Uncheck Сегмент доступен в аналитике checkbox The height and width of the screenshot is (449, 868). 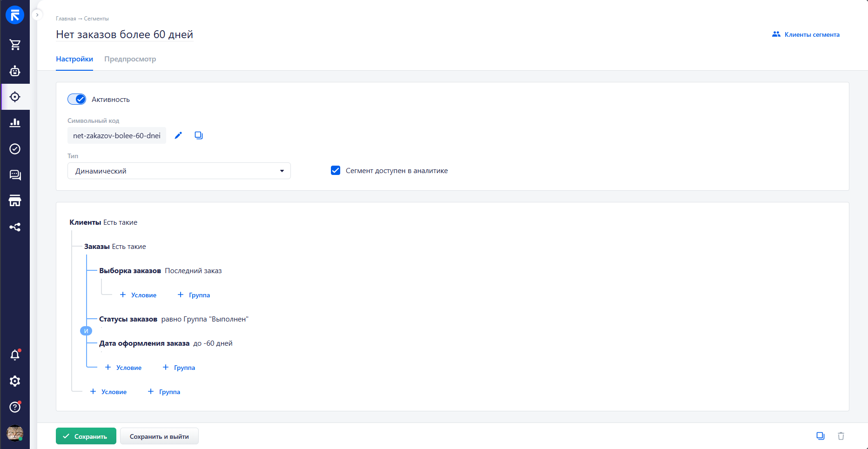336,170
